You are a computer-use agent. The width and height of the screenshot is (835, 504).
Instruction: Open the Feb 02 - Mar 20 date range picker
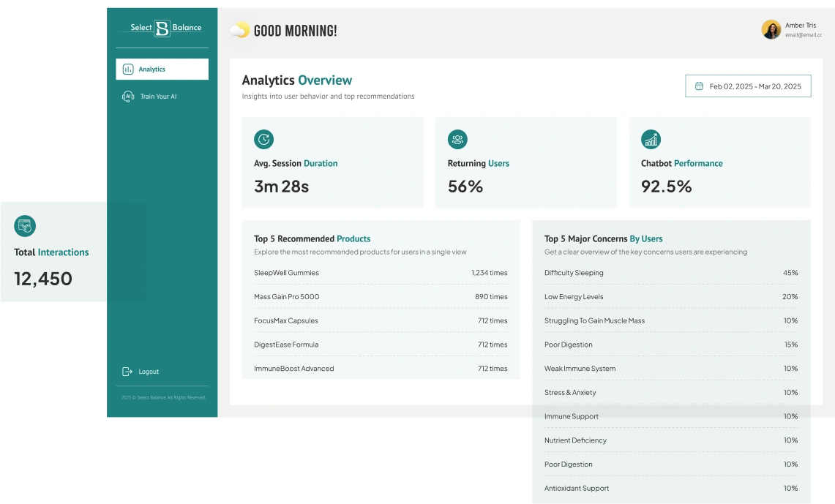point(748,86)
